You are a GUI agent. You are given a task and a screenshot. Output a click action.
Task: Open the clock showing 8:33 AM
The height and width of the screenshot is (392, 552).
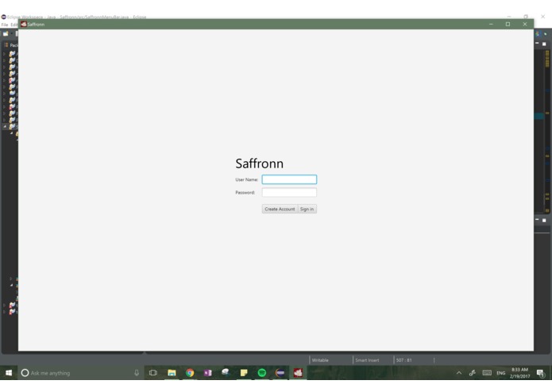click(x=519, y=373)
